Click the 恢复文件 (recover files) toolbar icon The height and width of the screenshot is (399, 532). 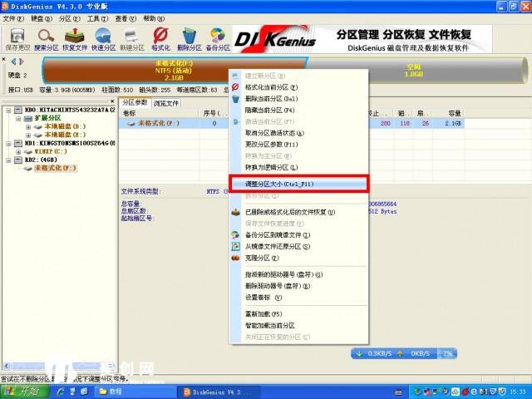pyautogui.click(x=76, y=38)
